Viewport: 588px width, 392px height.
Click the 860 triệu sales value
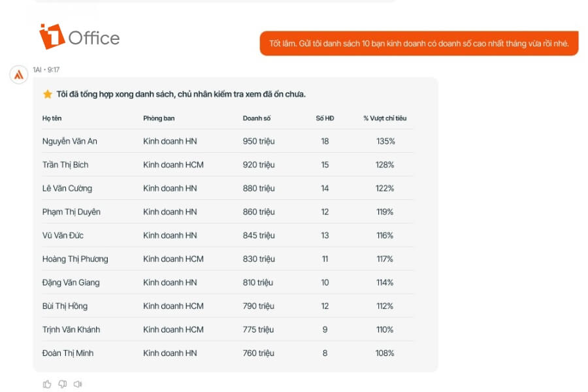pos(259,212)
